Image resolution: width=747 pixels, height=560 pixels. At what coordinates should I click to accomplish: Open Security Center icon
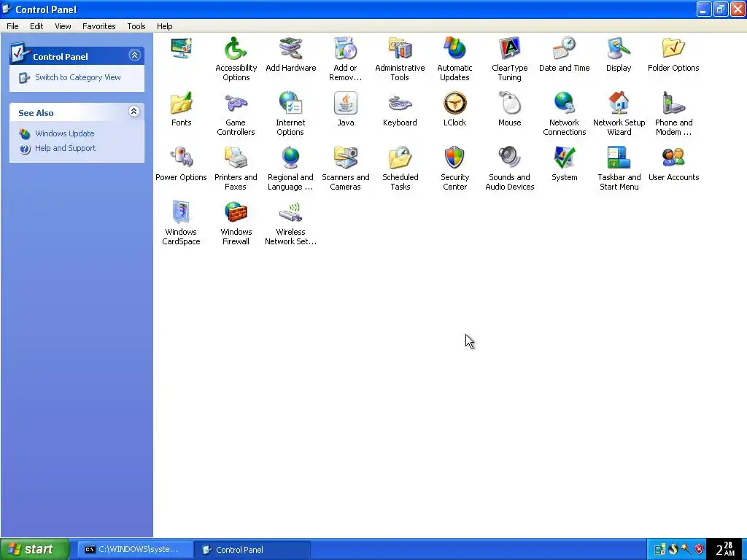coord(455,157)
